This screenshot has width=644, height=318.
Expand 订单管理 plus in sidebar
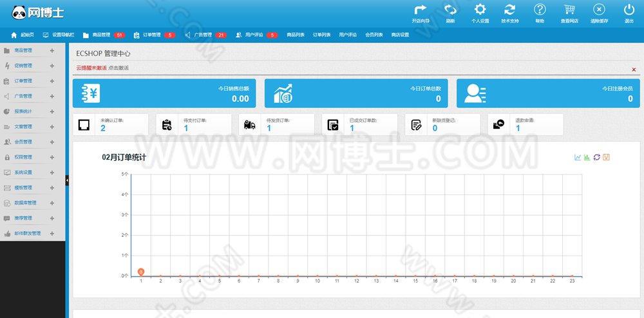coord(52,81)
